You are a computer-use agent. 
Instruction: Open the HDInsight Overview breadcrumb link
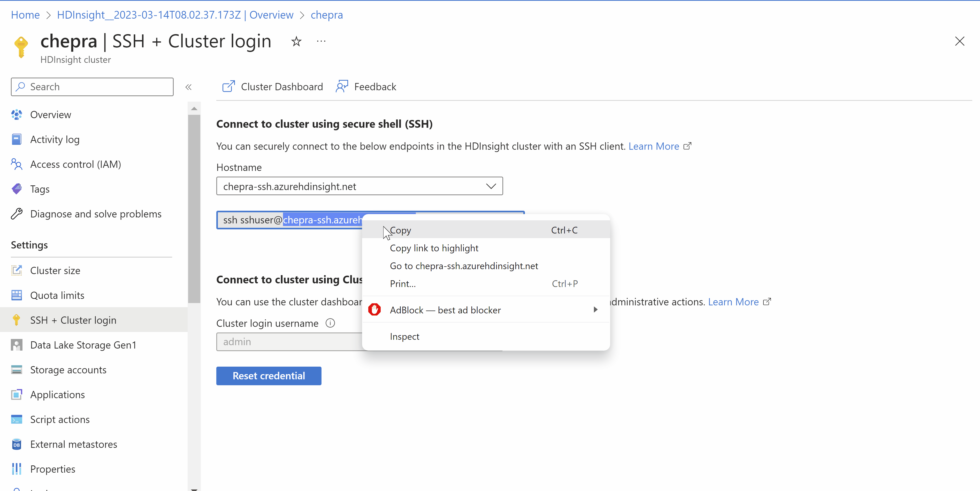click(175, 15)
